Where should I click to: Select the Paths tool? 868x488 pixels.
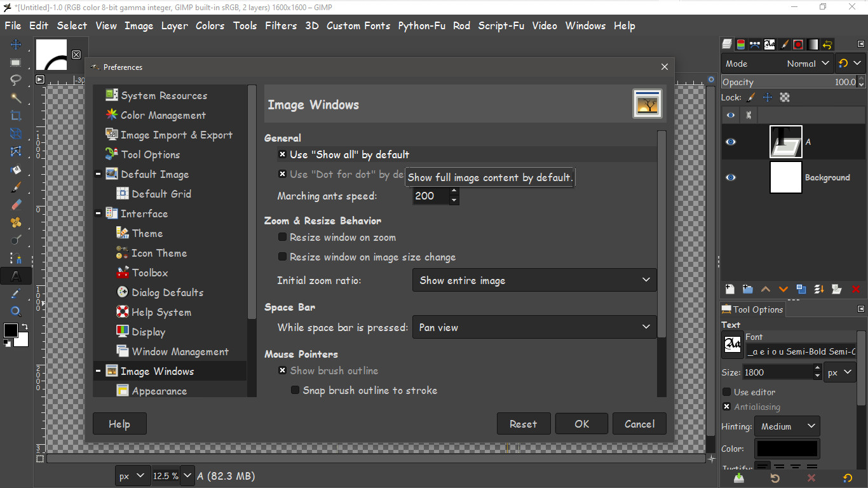click(x=16, y=258)
